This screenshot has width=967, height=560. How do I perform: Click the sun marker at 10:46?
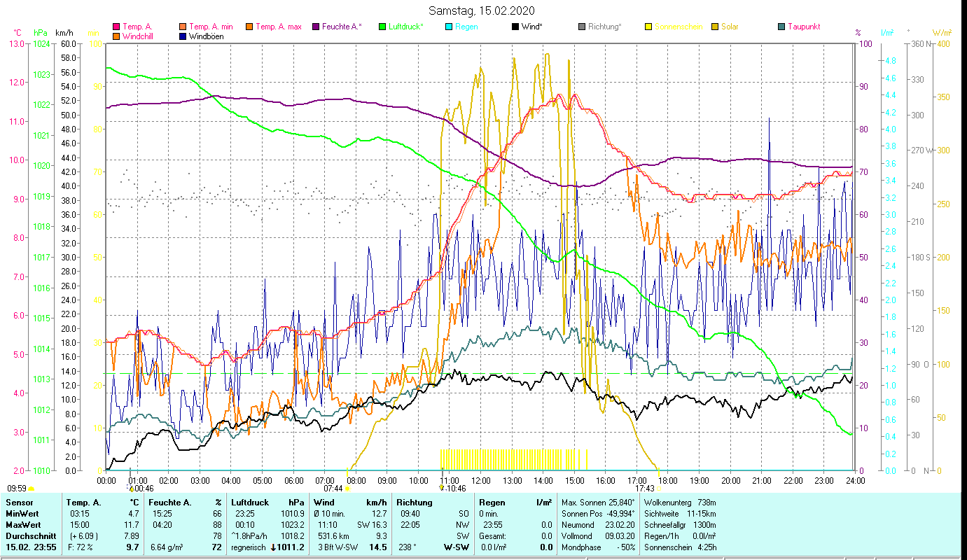tap(441, 489)
